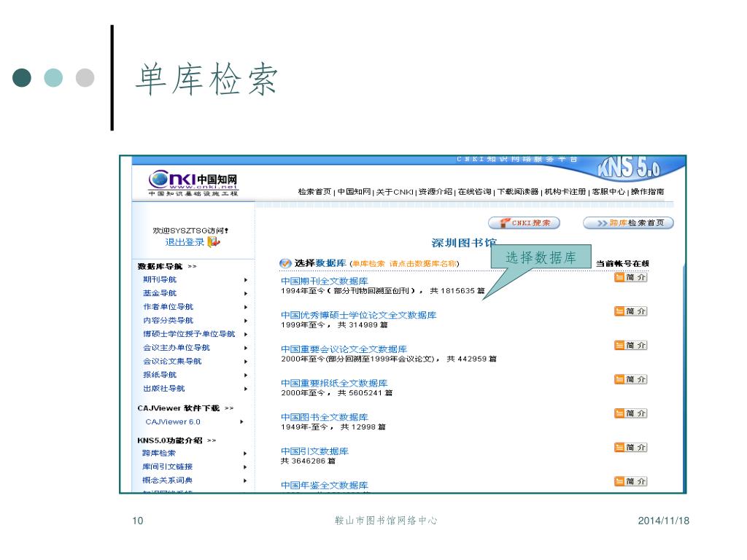Click the KNS 5.0 banner logo
747x560 pixels.
(629, 168)
